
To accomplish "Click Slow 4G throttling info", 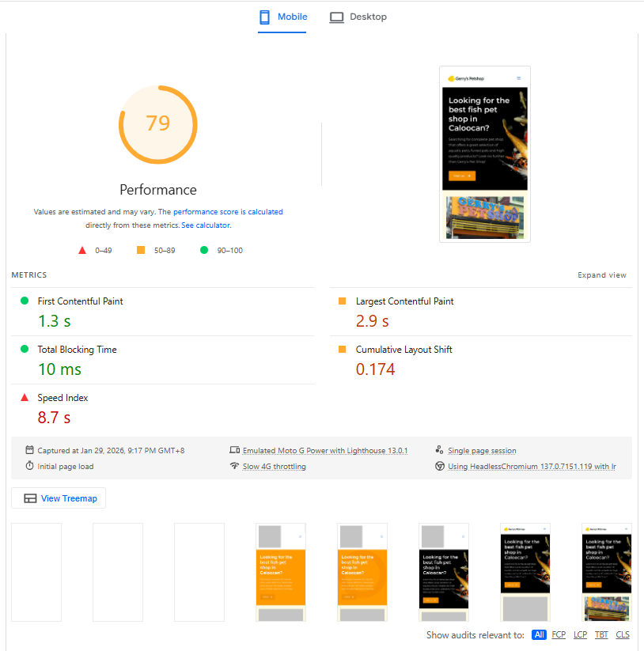I will pyautogui.click(x=274, y=467).
